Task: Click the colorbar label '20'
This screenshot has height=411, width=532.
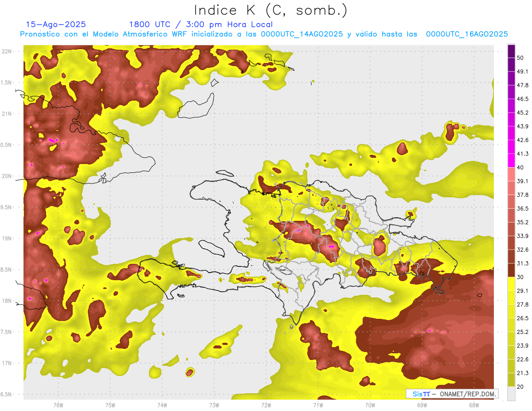Action: 521,387
